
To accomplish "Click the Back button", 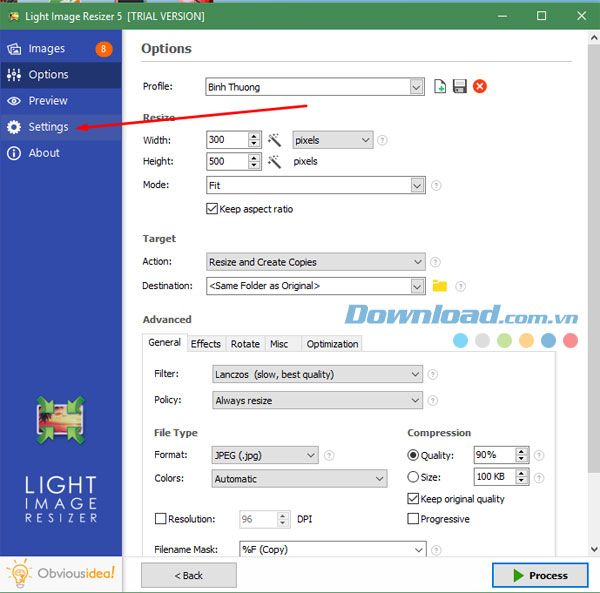I will (x=189, y=575).
